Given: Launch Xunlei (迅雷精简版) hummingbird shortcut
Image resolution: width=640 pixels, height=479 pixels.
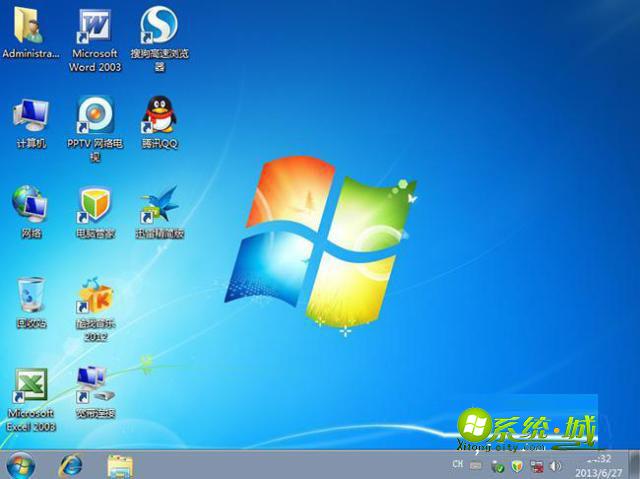Looking at the screenshot, I should coord(159,203).
